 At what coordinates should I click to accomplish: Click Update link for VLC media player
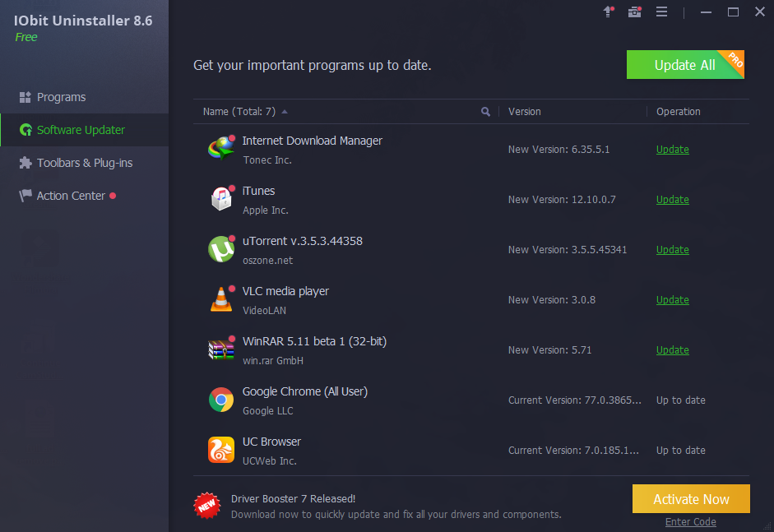tap(672, 299)
